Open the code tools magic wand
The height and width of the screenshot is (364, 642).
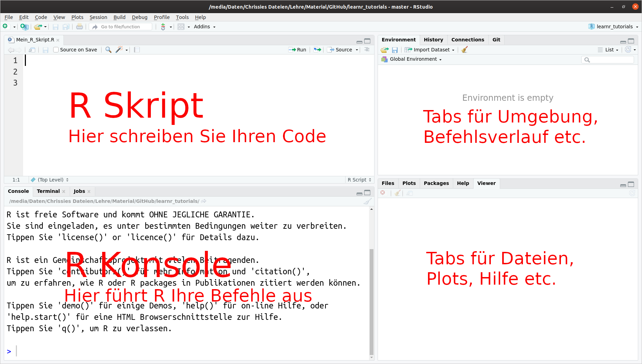pyautogui.click(x=121, y=50)
